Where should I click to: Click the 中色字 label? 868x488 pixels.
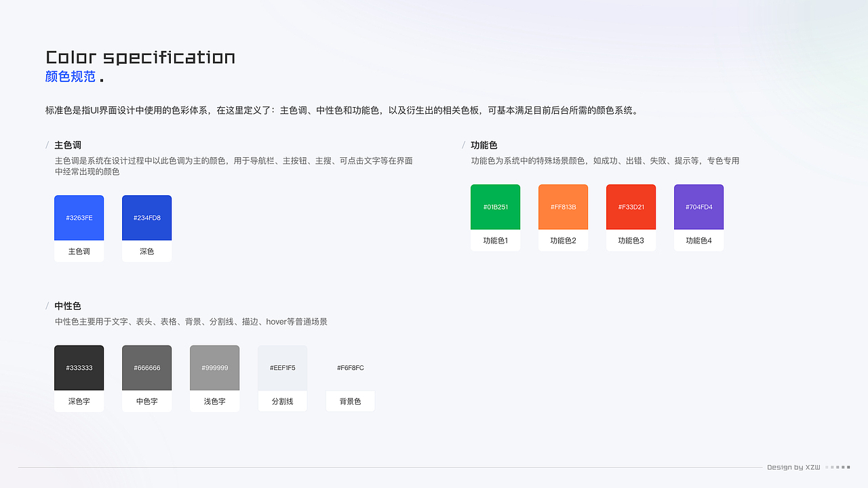tap(146, 402)
